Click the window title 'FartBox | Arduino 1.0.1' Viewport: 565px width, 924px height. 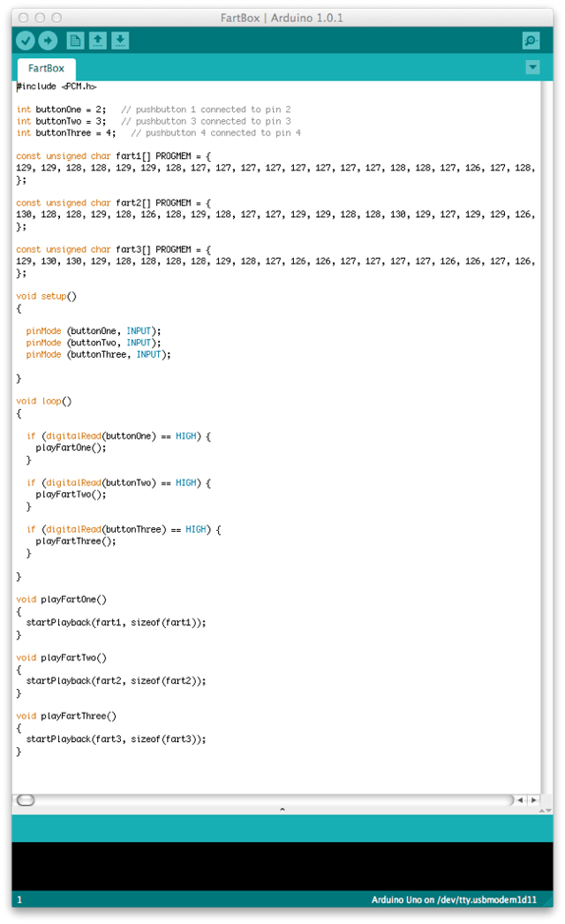[x=282, y=18]
